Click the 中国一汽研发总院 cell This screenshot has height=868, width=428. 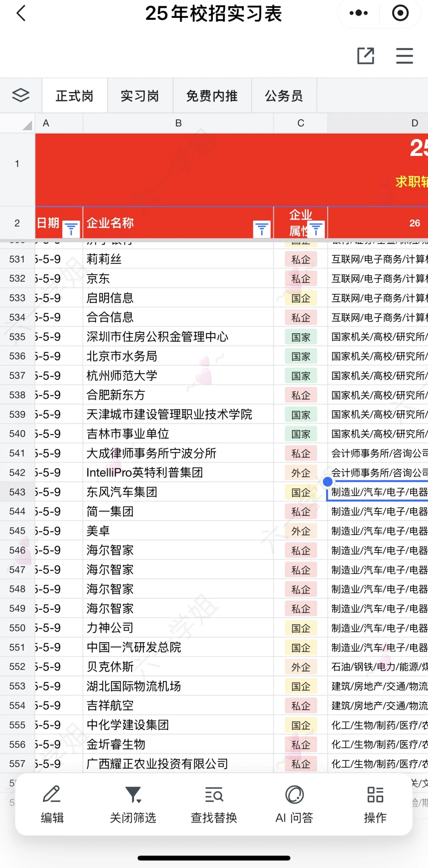coord(178,647)
